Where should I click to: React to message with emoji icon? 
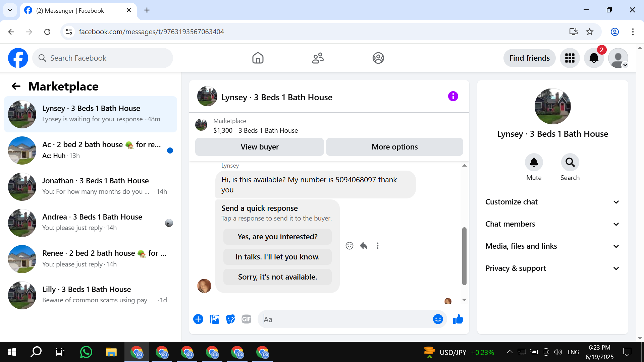(350, 246)
